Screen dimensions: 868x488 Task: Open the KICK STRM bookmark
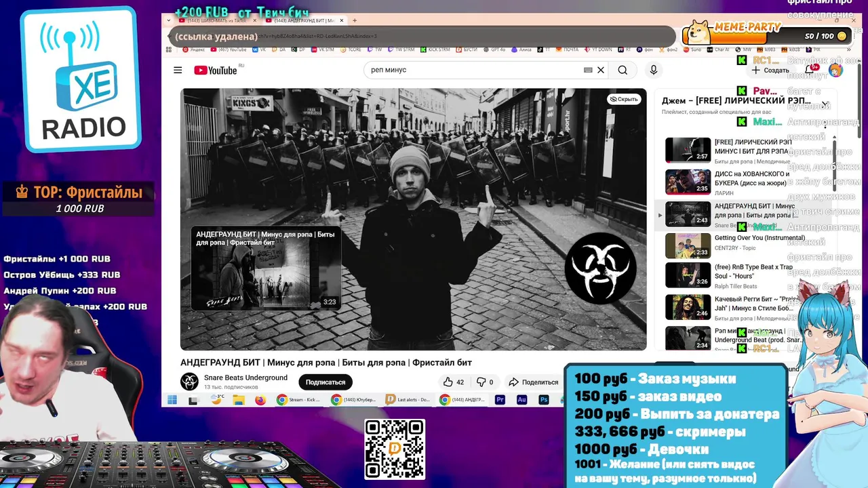[x=434, y=49]
